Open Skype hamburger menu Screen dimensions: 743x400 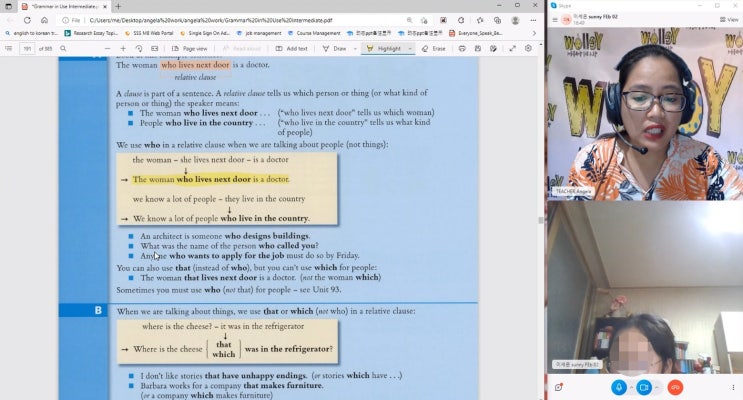[x=555, y=20]
